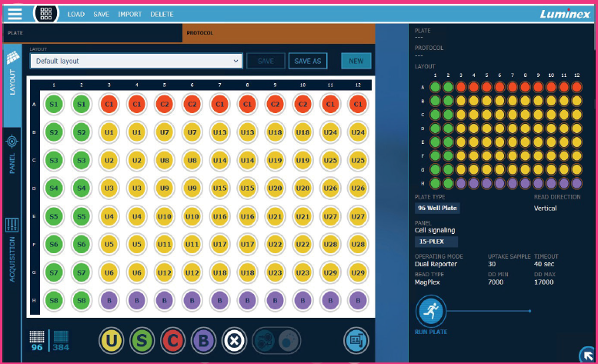Click red well A12 in layout preview
The image size is (598, 364).
577,87
